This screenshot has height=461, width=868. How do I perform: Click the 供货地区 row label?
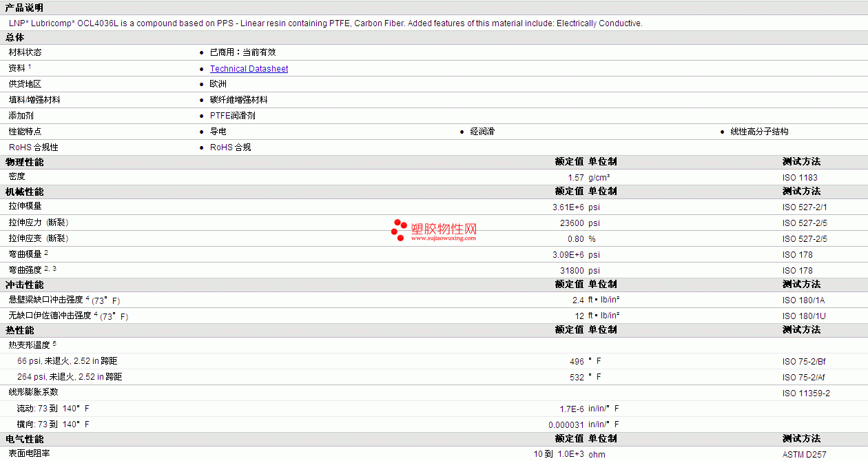pos(25,84)
